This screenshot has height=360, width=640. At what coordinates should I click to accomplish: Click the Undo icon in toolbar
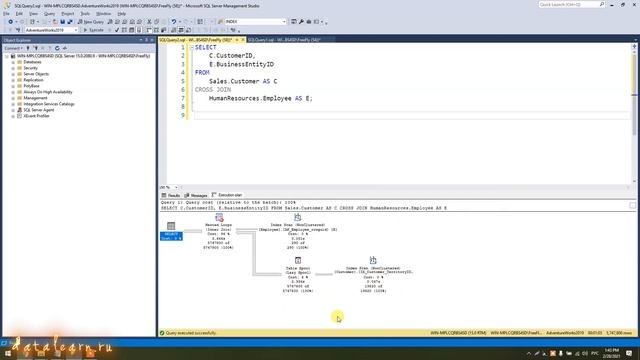pos(174,22)
